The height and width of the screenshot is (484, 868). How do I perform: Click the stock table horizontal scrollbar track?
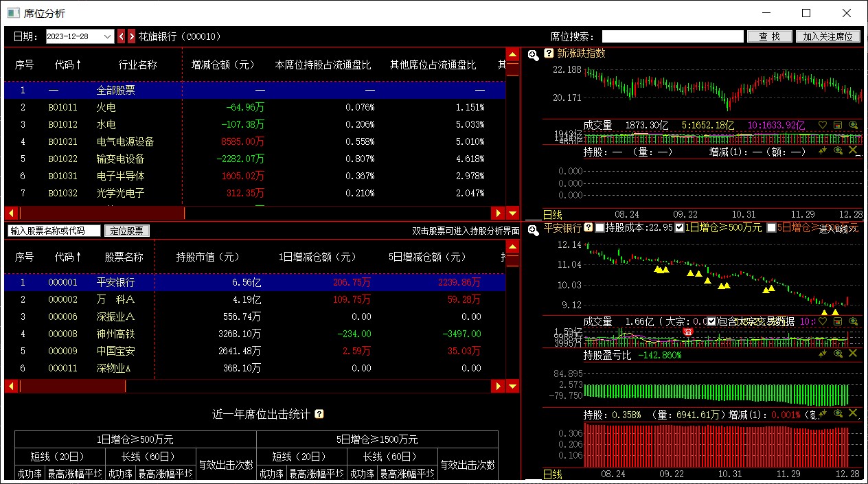[x=309, y=387]
